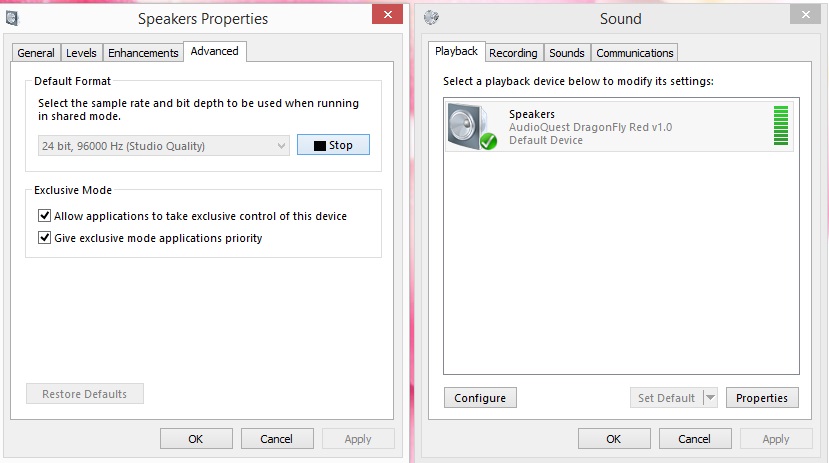Toggle Allow applications to take exclusive control

(x=44, y=216)
